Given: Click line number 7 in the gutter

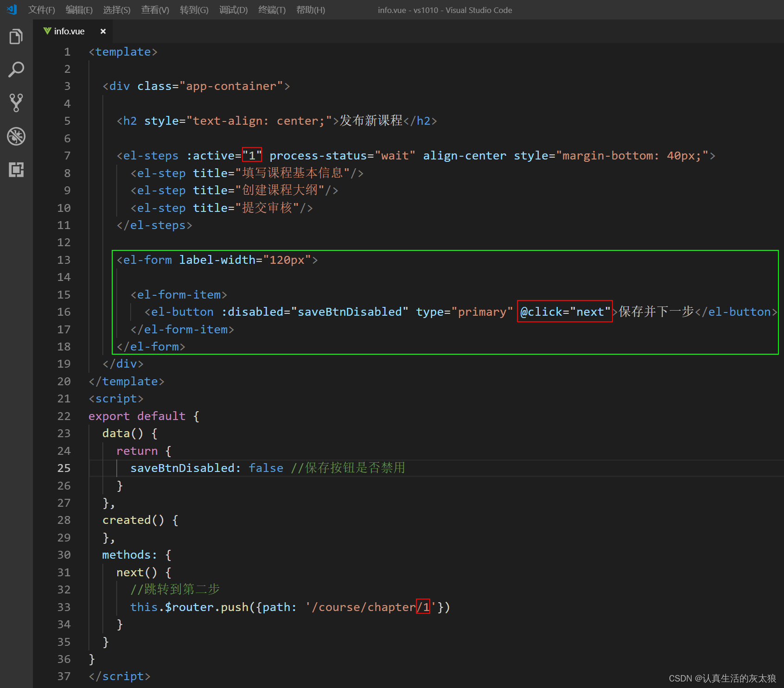Looking at the screenshot, I should click(x=67, y=156).
